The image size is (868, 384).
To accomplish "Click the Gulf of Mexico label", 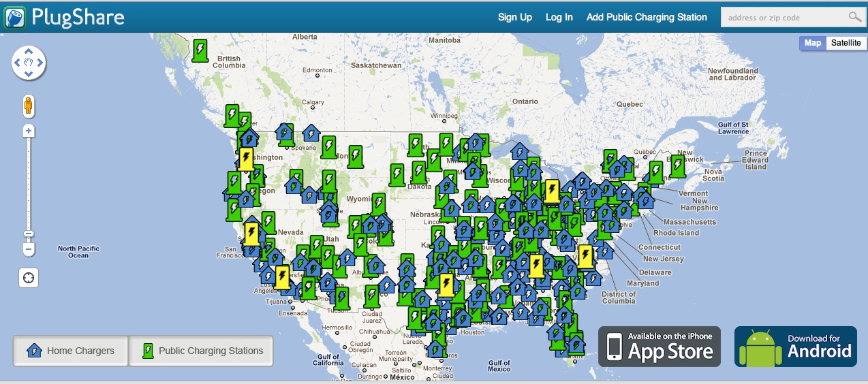I will coord(499,366).
